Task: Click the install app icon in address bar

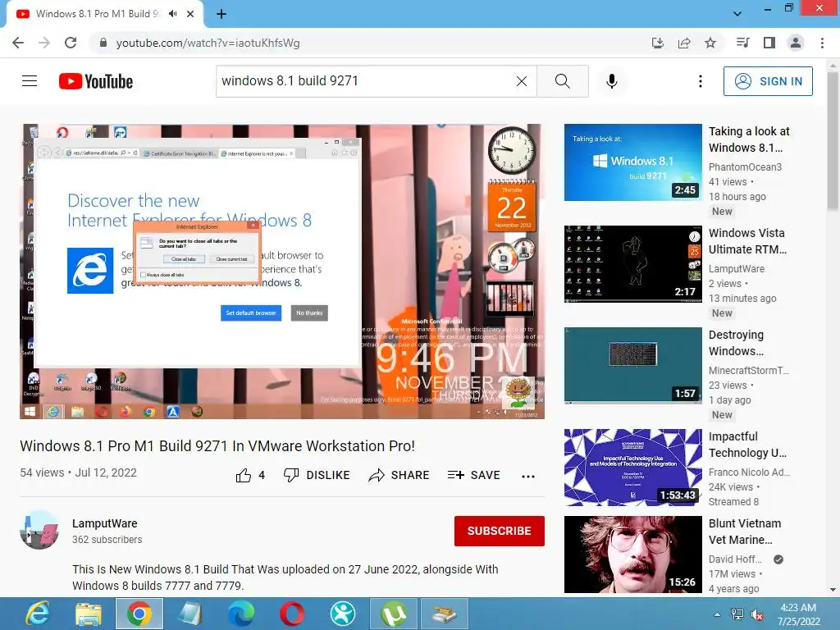Action: point(658,43)
